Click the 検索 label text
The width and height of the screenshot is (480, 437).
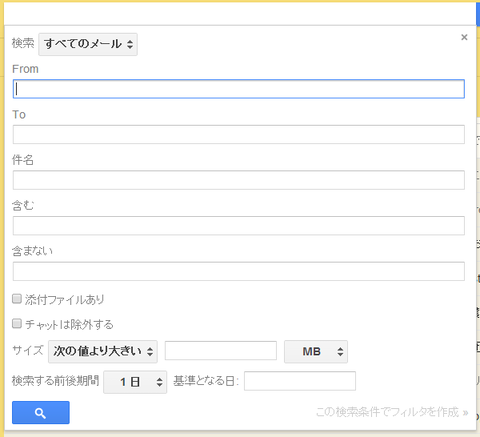[x=23, y=43]
